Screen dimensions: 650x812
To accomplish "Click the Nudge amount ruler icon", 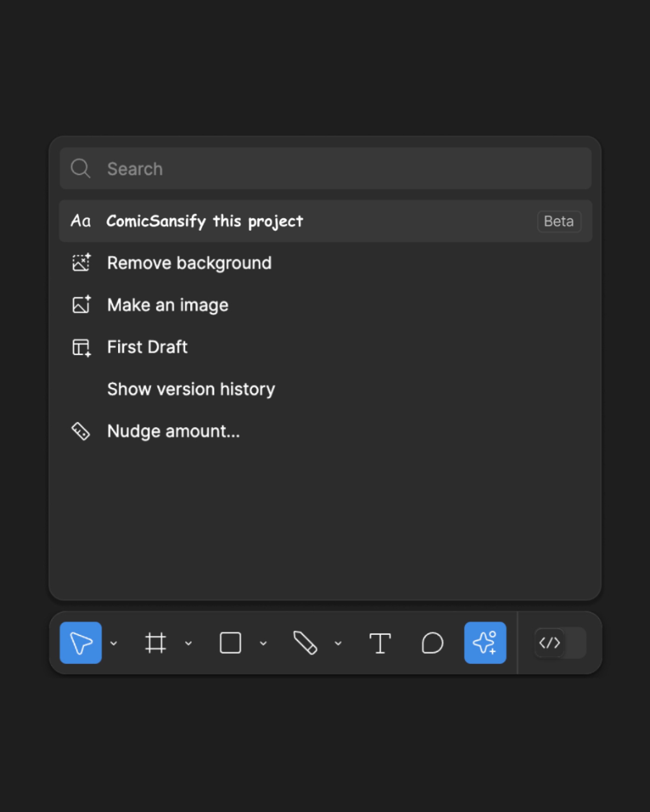I will click(x=81, y=431).
